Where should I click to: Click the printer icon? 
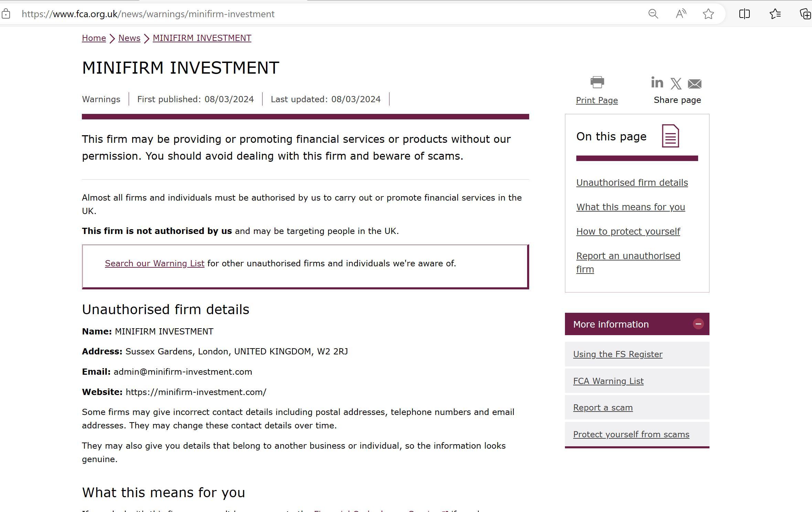coord(597,82)
